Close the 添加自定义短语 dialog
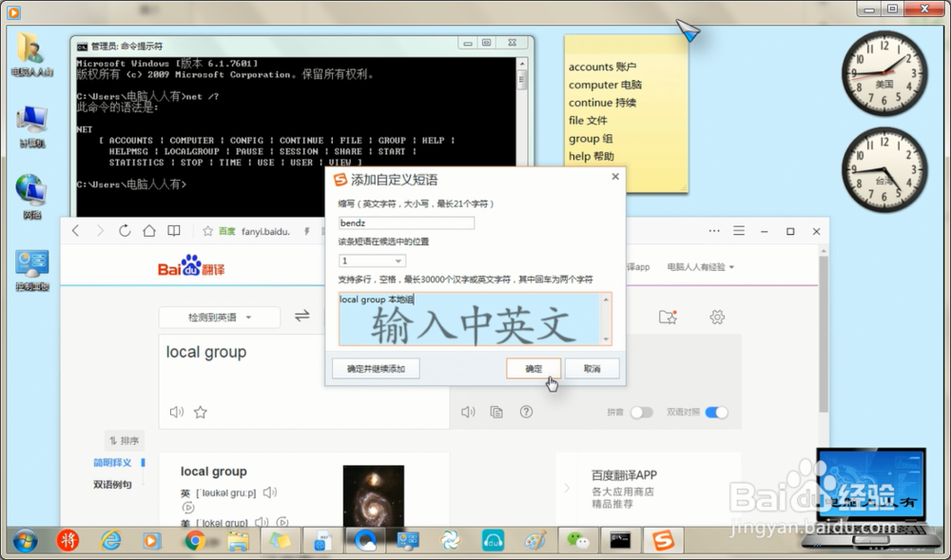The image size is (951, 560). coord(615,176)
